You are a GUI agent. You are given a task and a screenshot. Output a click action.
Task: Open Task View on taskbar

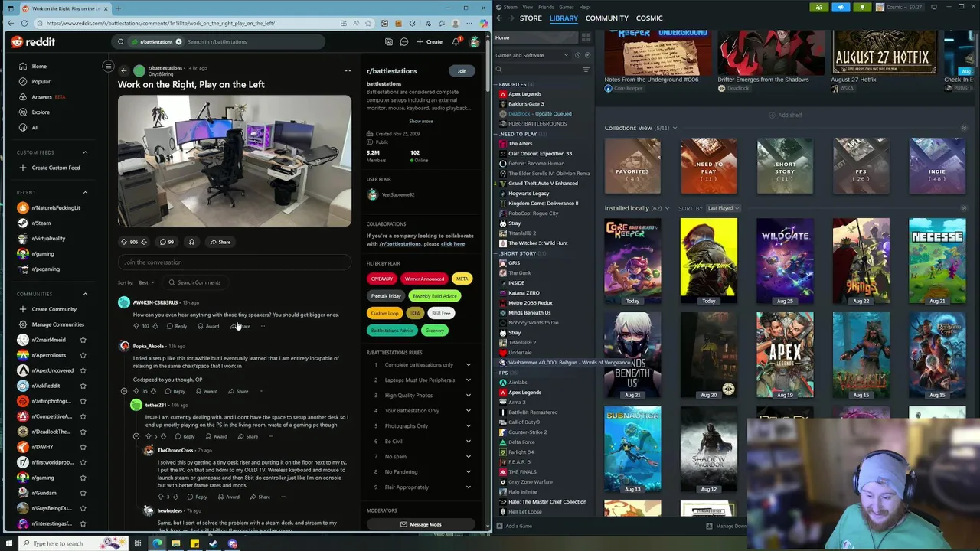point(138,543)
